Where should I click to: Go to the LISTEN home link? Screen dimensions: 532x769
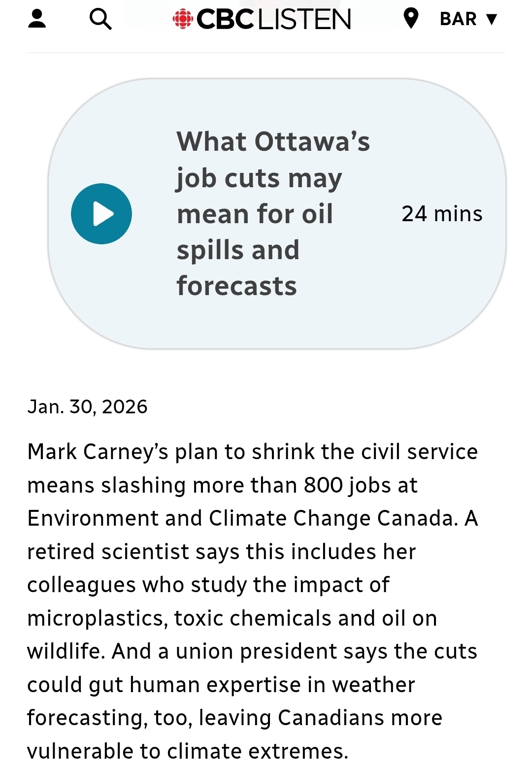pyautogui.click(x=304, y=19)
